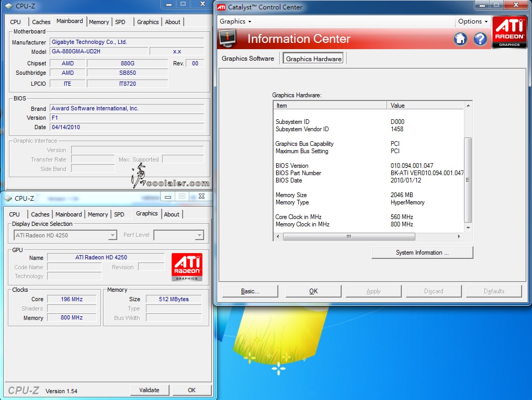Viewport: 532px width, 400px height.
Task: Open CPU tab in top CPU-Z window
Action: [x=15, y=22]
